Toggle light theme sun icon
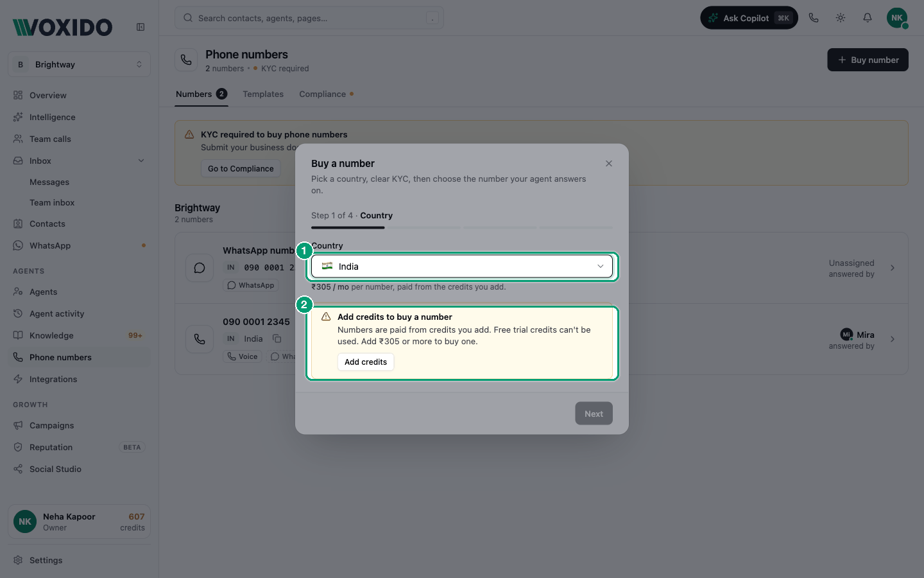The image size is (924, 578). pyautogui.click(x=841, y=18)
